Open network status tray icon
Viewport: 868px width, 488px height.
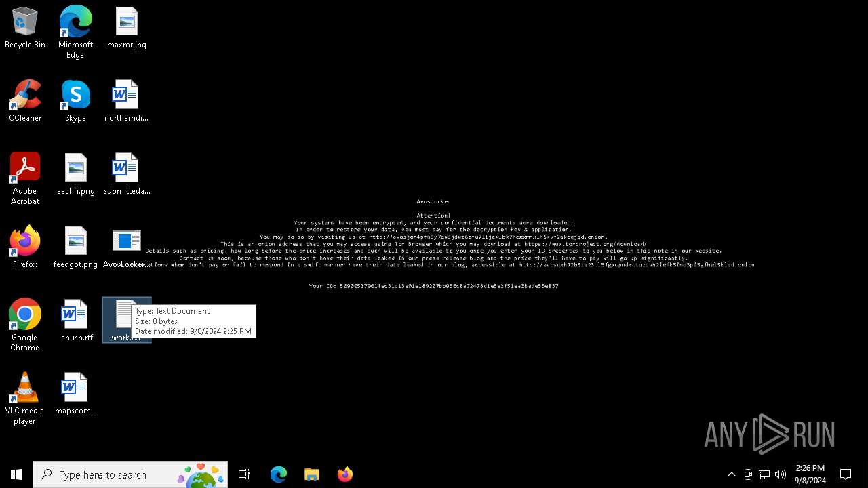tap(764, 474)
